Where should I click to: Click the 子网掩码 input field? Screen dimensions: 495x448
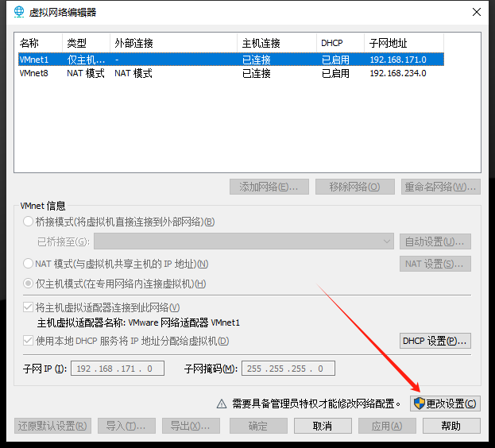click(x=288, y=369)
